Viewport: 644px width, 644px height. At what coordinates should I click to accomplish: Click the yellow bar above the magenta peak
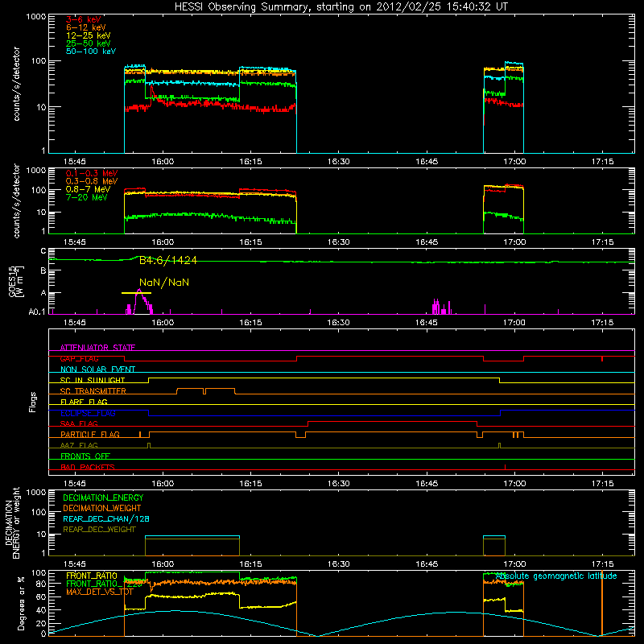[136, 293]
